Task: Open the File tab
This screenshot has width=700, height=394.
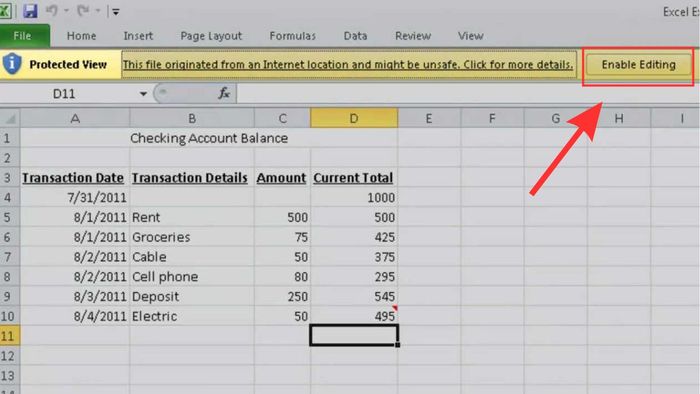Action: pyautogui.click(x=23, y=36)
